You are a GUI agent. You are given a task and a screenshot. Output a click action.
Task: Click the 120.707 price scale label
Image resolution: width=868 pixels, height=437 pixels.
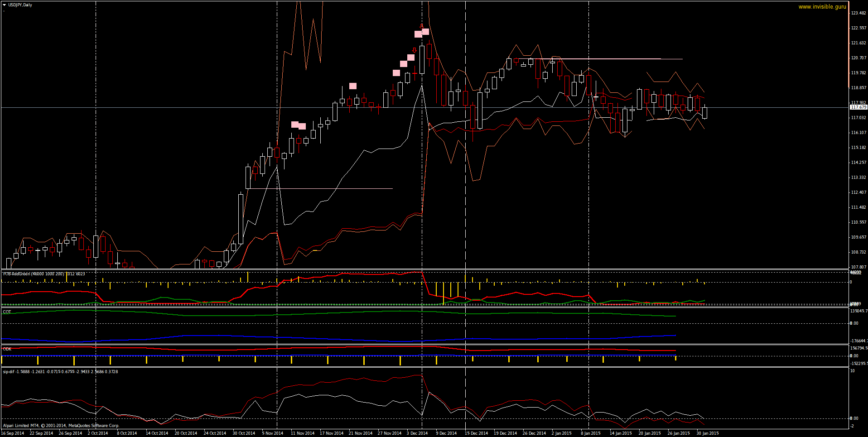pyautogui.click(x=858, y=58)
